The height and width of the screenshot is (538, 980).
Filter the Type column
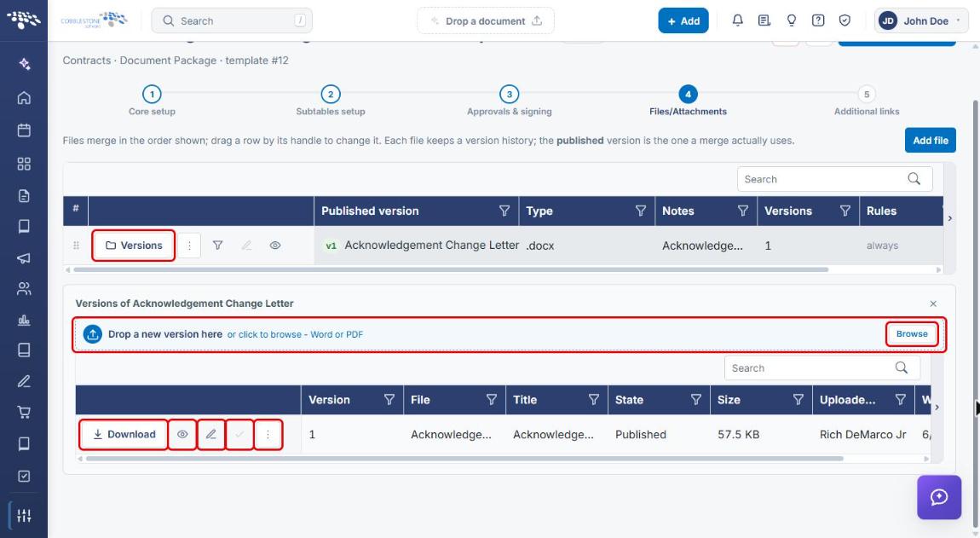[641, 211]
